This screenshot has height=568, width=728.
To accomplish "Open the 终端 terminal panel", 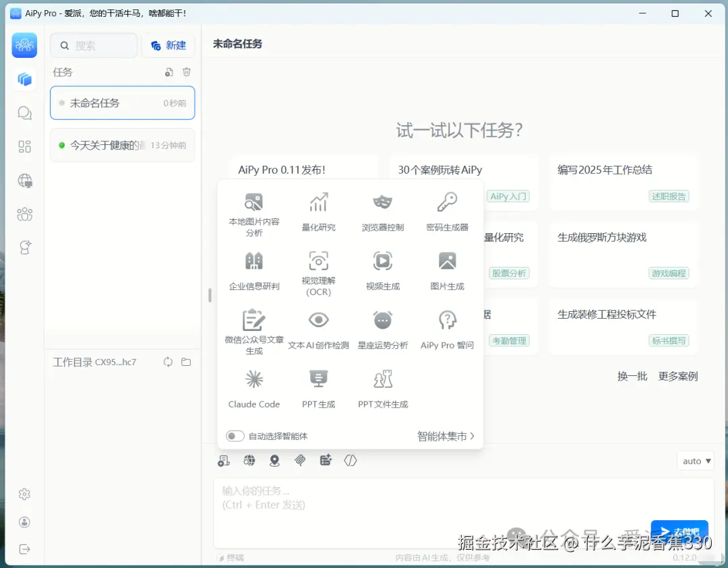I will click(231, 558).
